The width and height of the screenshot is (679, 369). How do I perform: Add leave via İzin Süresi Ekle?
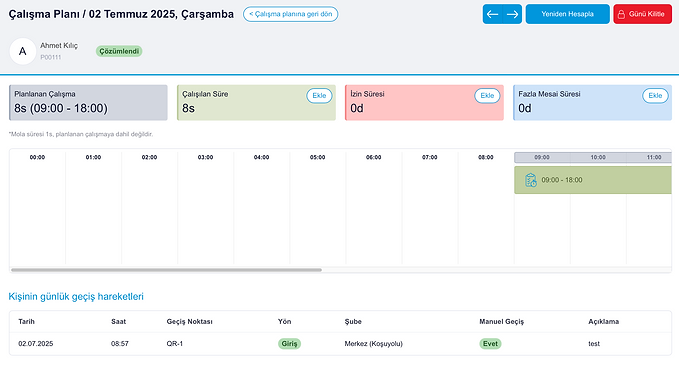pyautogui.click(x=487, y=96)
